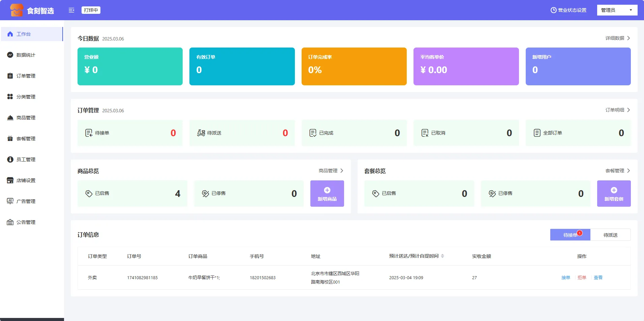Image resolution: width=644 pixels, height=321 pixels.
Task: Open the 管理员 dropdown menu
Action: (x=617, y=10)
